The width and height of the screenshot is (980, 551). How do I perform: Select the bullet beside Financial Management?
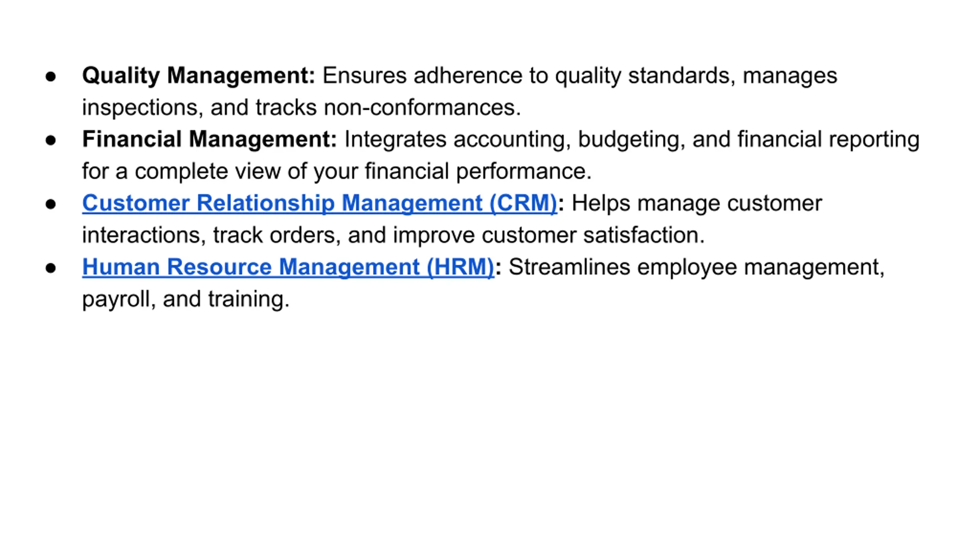click(x=51, y=140)
